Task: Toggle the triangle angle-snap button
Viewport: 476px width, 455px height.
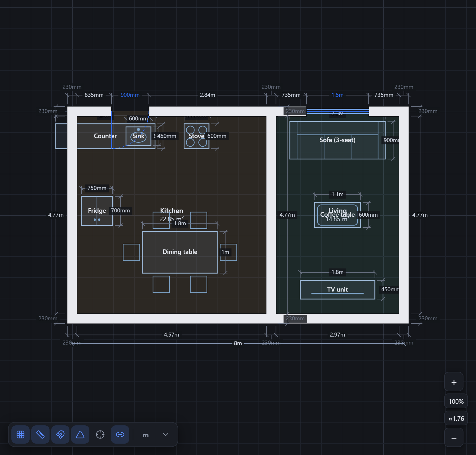Action: coord(80,434)
